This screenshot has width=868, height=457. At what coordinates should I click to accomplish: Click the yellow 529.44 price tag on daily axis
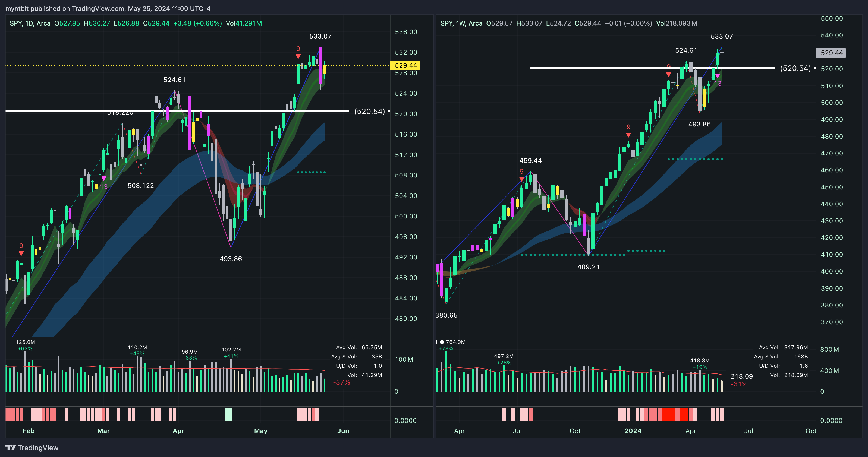pyautogui.click(x=405, y=65)
